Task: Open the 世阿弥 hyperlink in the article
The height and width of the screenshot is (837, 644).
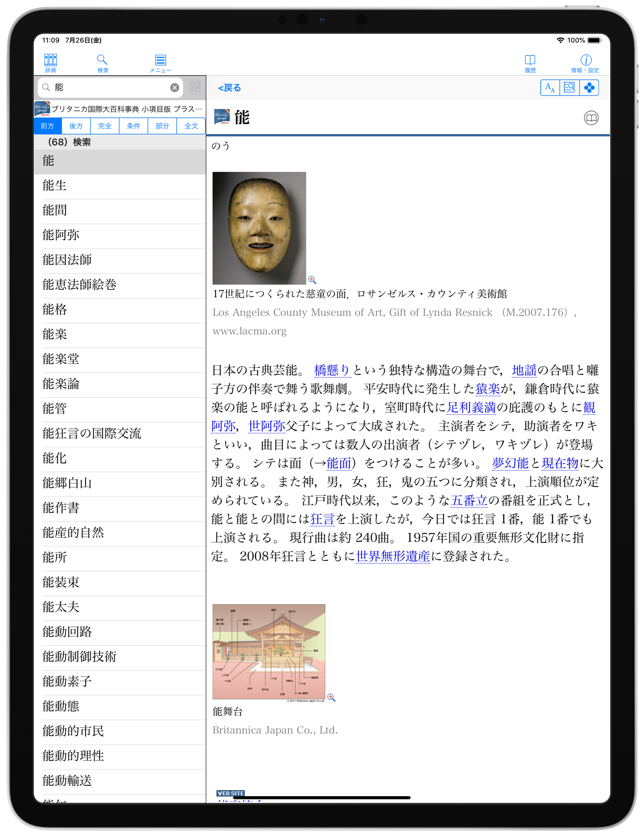Action: click(x=267, y=426)
